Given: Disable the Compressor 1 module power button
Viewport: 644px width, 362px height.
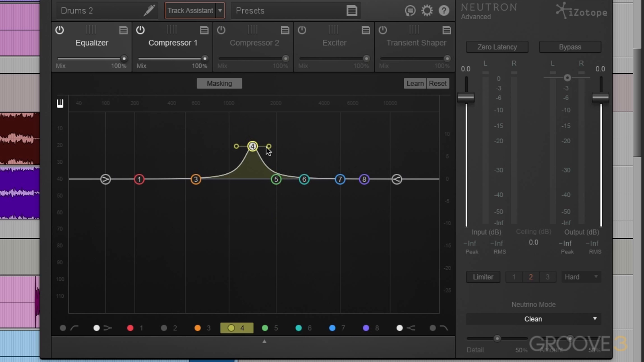Looking at the screenshot, I should tap(140, 30).
